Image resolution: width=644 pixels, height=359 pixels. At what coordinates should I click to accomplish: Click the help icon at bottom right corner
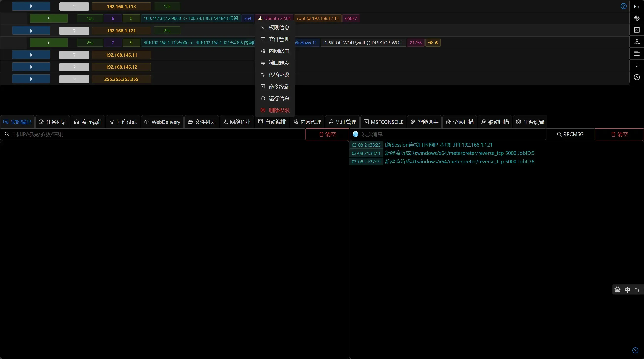[x=635, y=350]
